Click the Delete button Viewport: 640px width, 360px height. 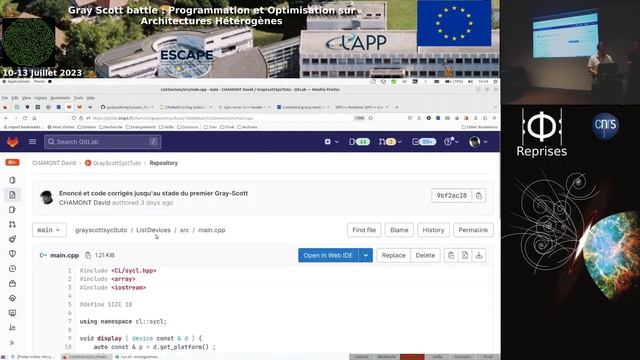click(x=425, y=255)
